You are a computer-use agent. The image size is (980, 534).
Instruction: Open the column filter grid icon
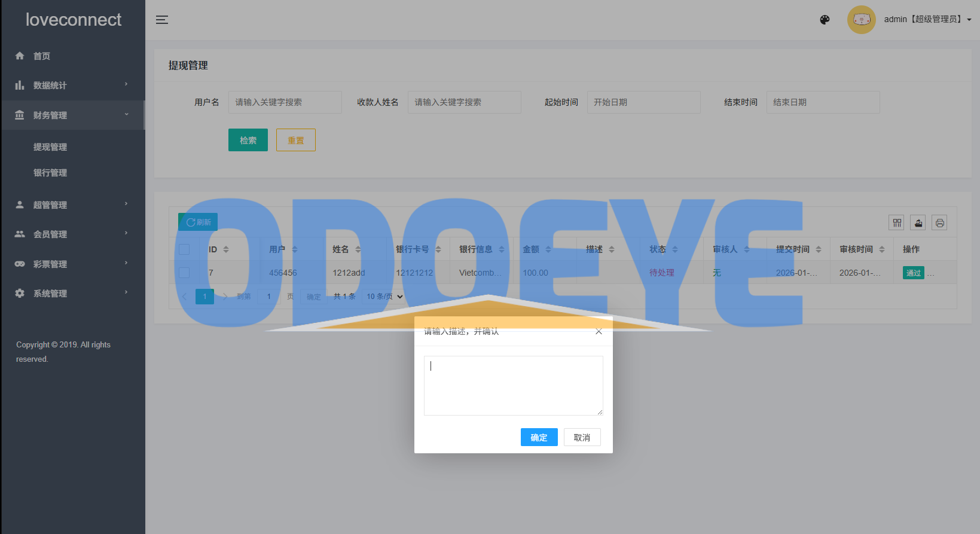tap(897, 223)
